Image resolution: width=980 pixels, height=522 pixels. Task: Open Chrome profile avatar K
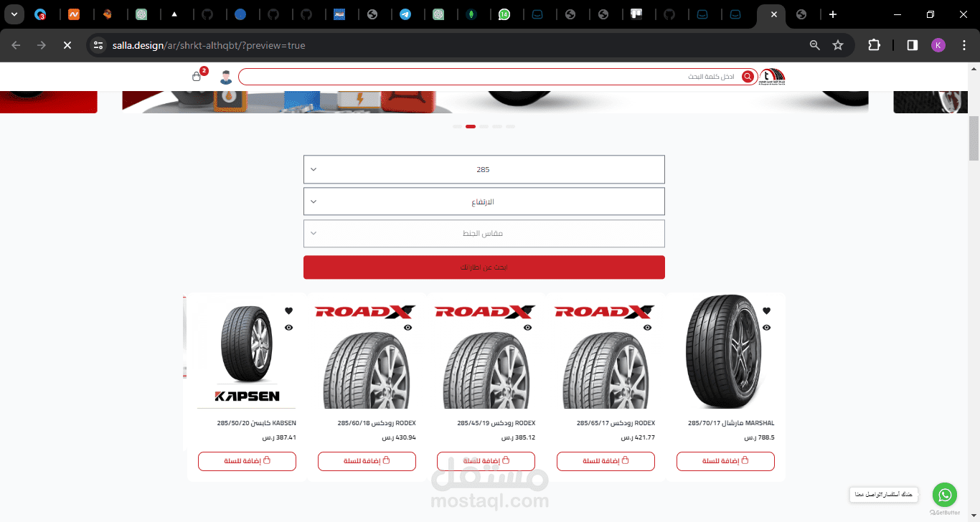point(938,45)
